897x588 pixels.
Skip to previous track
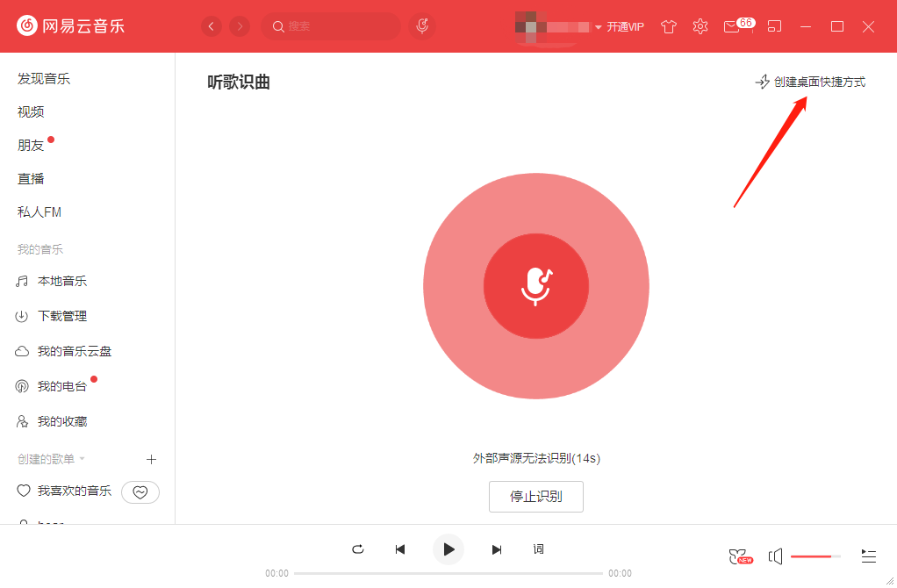400,549
